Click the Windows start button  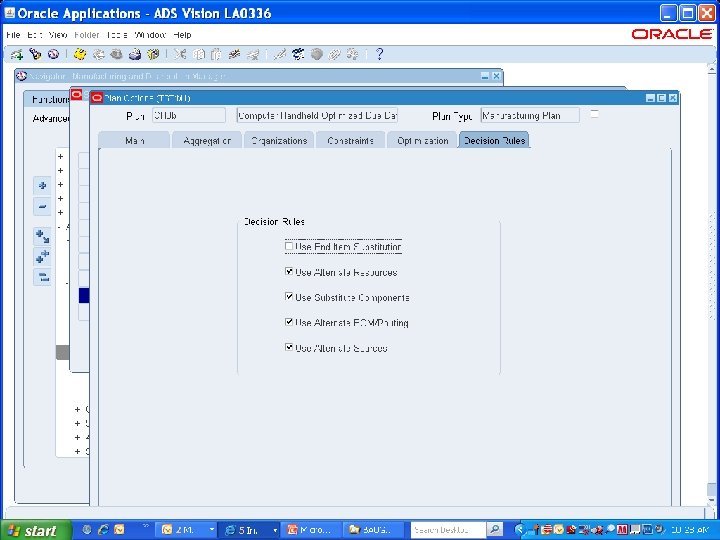click(36, 530)
